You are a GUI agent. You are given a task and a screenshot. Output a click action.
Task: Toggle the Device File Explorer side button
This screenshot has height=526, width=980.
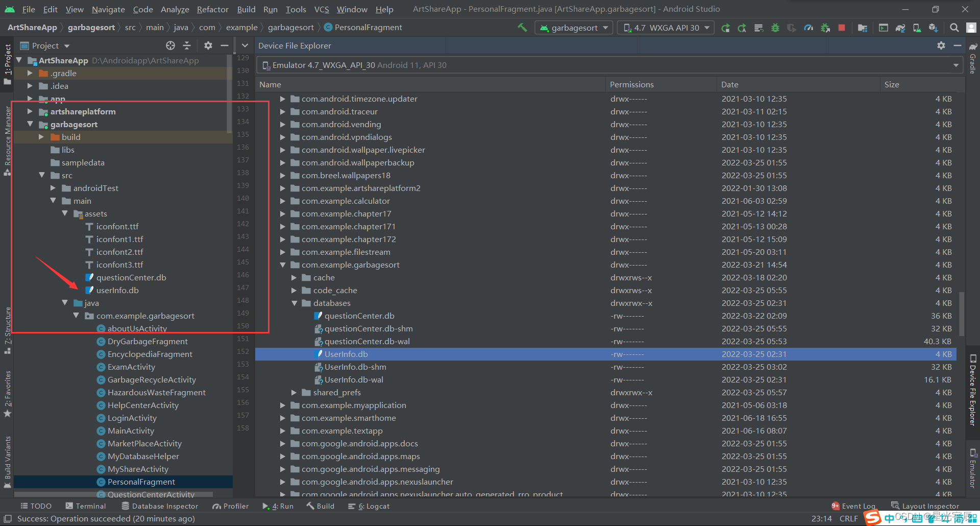coord(973,390)
